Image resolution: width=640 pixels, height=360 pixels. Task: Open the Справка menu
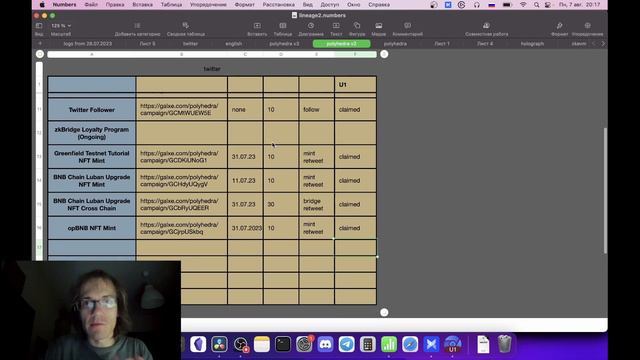pyautogui.click(x=379, y=4)
